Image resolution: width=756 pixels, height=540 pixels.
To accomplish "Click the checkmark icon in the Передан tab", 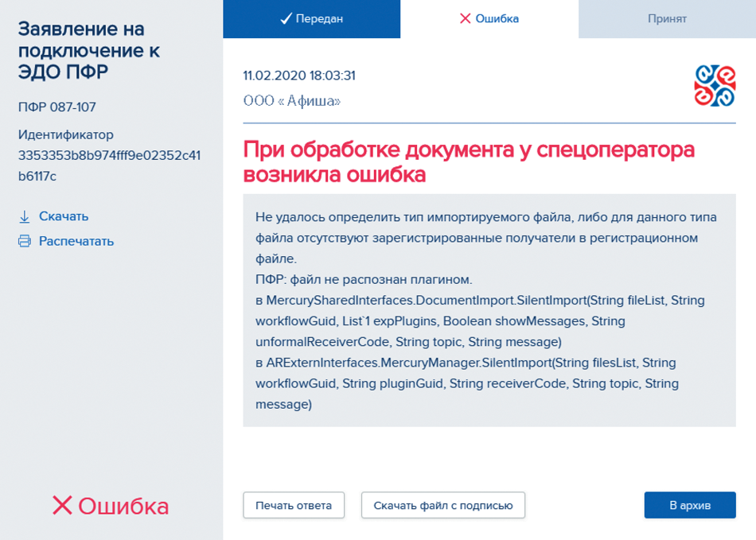I will click(286, 19).
